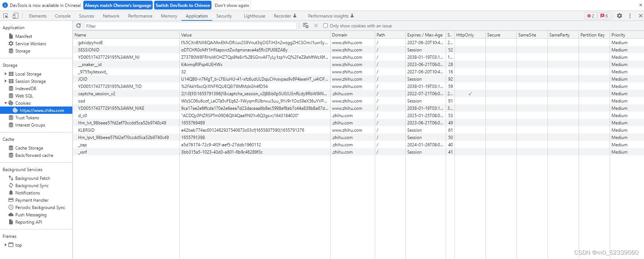644x259 pixels.
Task: Click the Periodic Background Sync clock icon
Action: (x=11, y=207)
